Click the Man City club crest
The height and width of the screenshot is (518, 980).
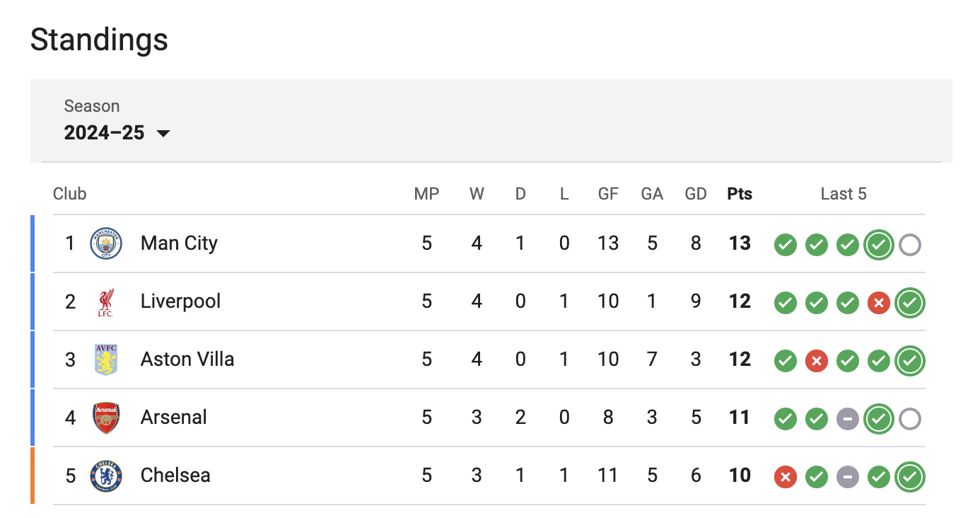point(106,243)
